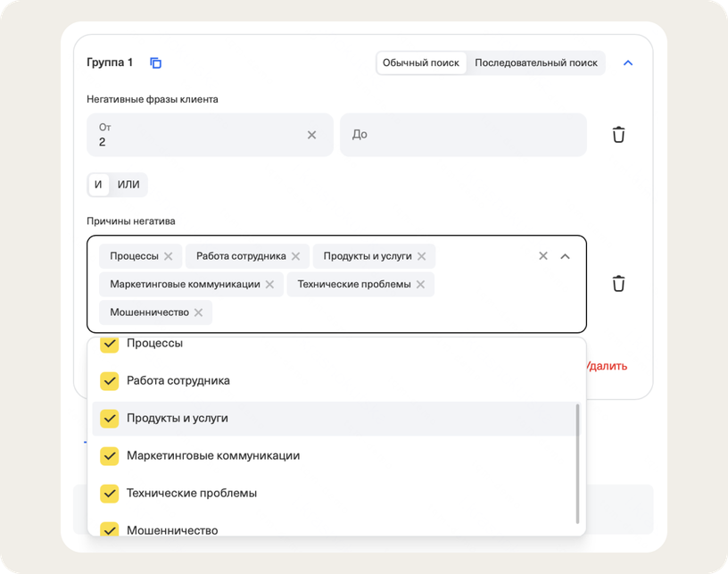Screen dimensions: 728x574
Task: Click the 'До' input field
Action: point(463,135)
